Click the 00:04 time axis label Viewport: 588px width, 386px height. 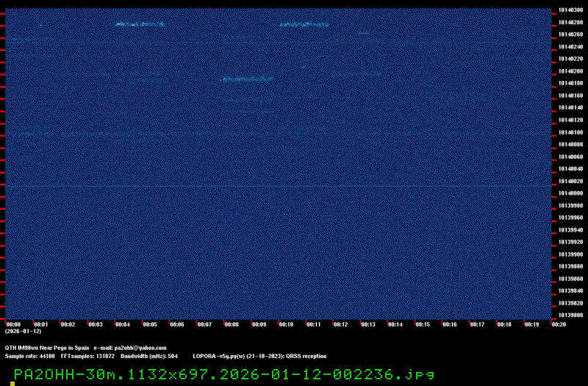[x=123, y=324]
